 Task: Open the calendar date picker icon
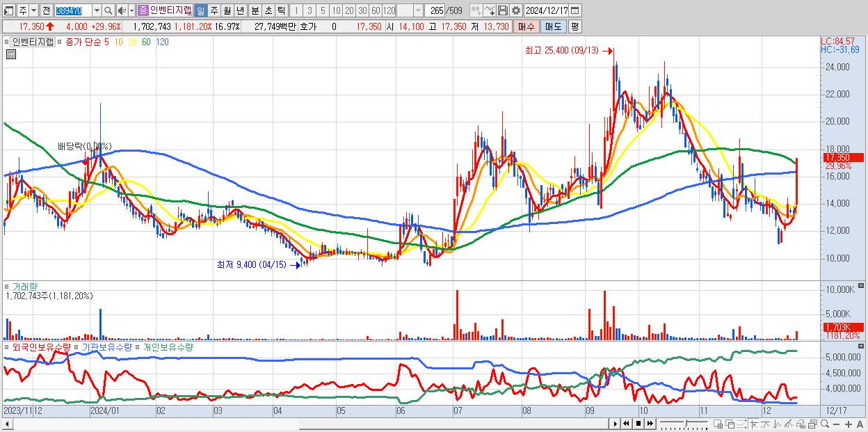point(575,10)
